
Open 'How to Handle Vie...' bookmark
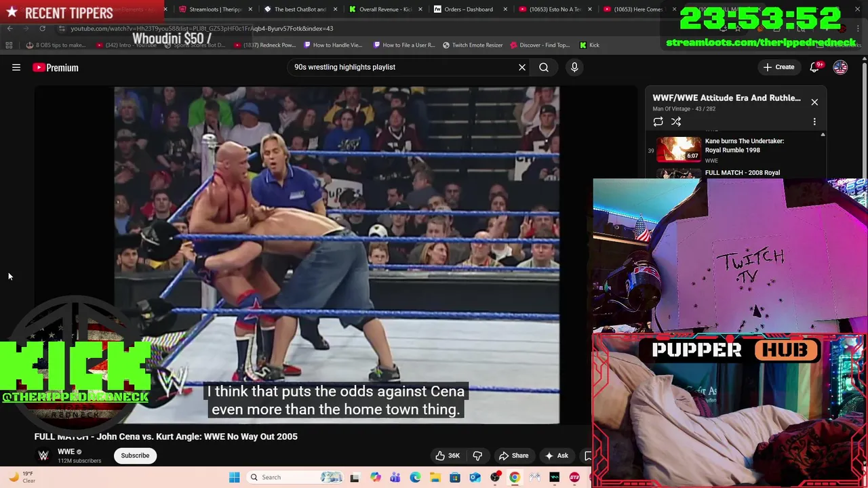[333, 45]
